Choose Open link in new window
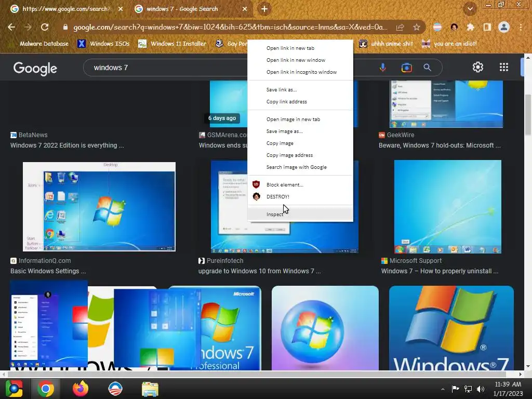 coord(300,60)
